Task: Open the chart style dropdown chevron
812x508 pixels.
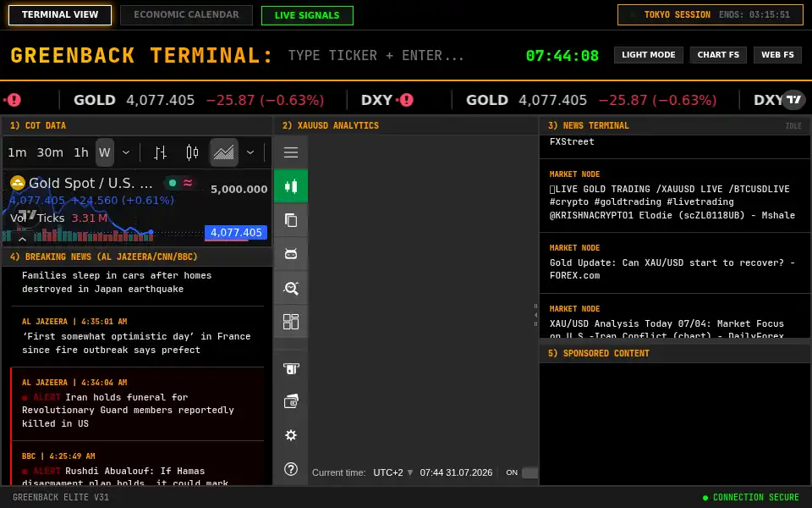Action: click(x=250, y=152)
